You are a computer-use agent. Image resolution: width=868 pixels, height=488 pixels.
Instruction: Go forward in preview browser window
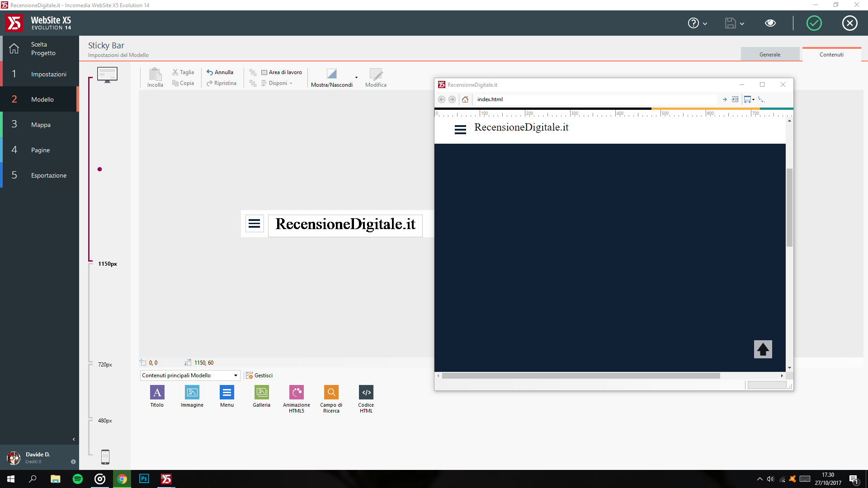coord(452,99)
